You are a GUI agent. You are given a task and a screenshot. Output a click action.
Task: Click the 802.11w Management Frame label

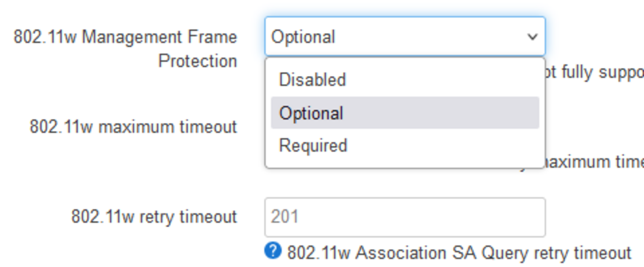(x=125, y=37)
